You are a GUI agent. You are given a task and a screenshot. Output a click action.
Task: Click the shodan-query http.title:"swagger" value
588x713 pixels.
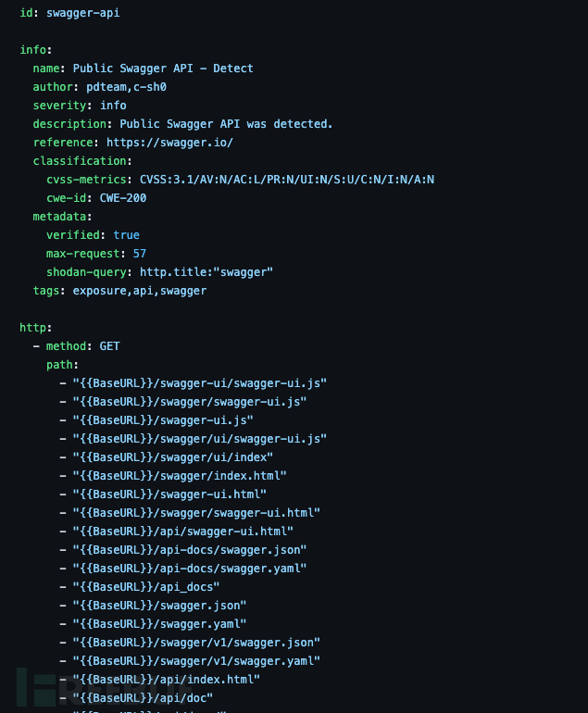[206, 272]
